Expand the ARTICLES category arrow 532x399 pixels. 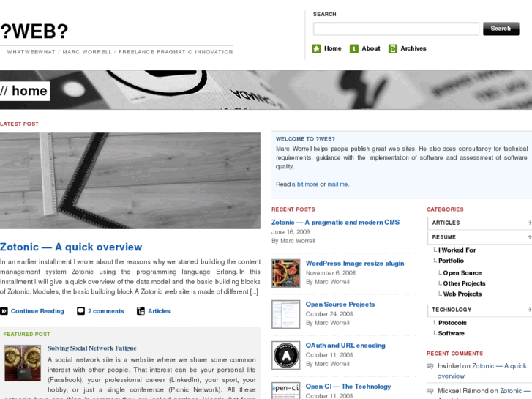coord(529,223)
